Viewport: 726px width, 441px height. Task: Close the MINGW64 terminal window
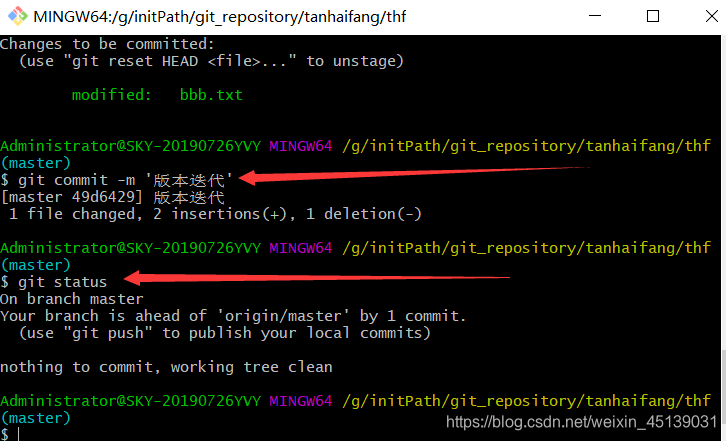point(712,17)
